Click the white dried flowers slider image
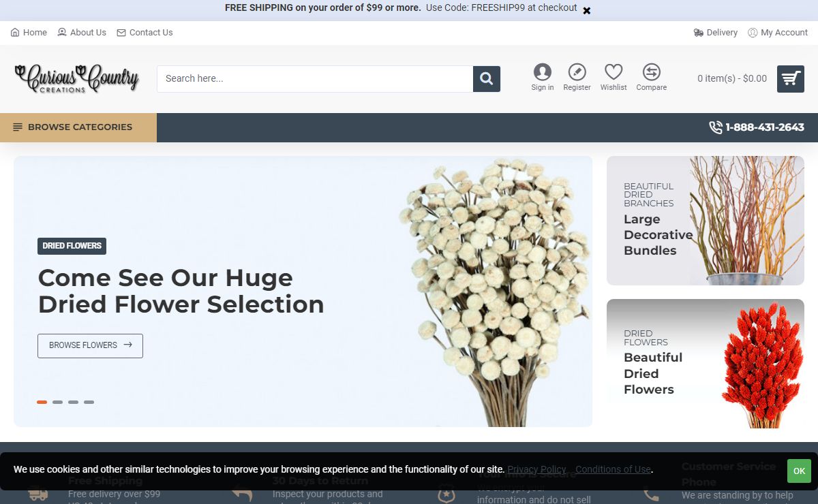Screen dimensions: 818x504 pyautogui.click(x=495, y=292)
